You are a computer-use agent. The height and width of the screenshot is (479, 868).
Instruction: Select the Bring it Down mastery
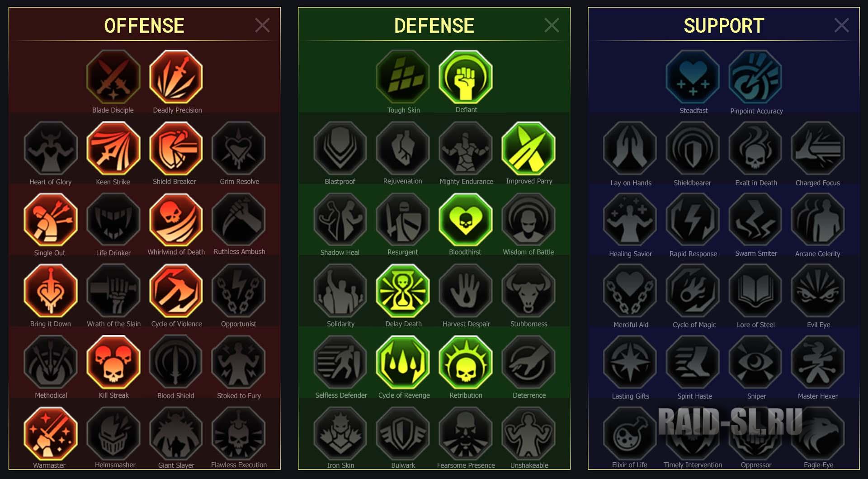coord(51,291)
